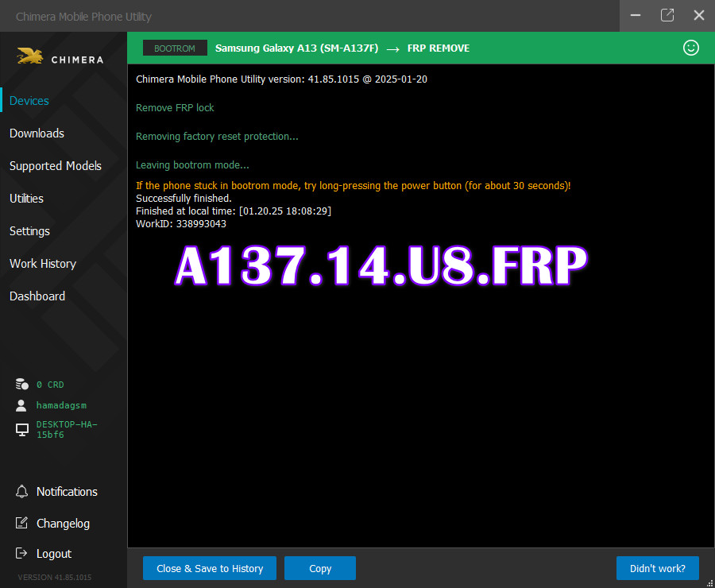Click the Copy log button
This screenshot has height=588, width=715.
click(320, 568)
